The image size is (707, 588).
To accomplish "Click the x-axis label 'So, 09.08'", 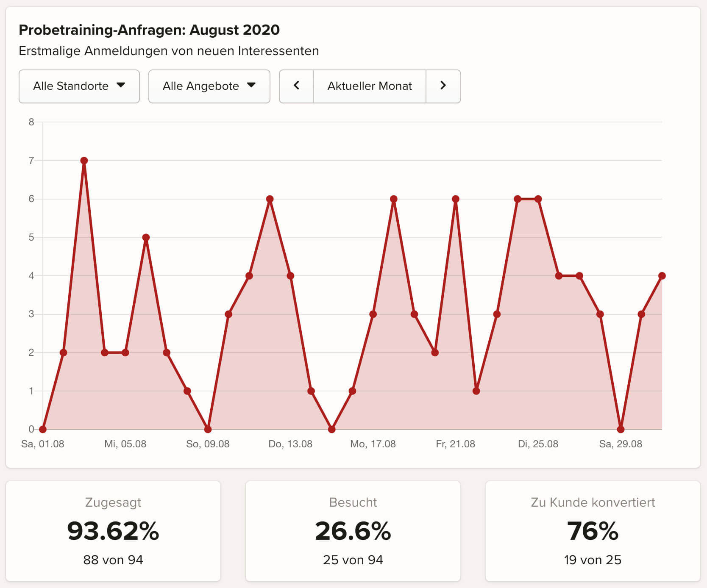I will tap(208, 444).
